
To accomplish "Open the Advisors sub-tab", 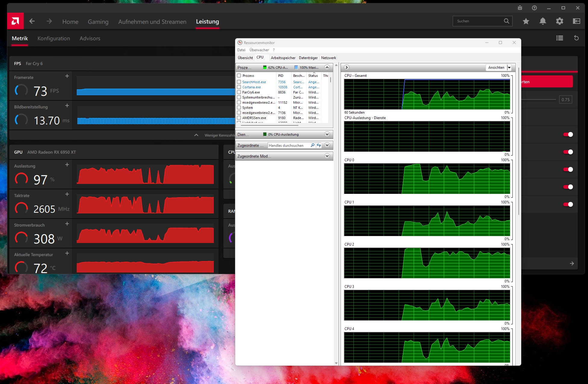I will coord(90,38).
